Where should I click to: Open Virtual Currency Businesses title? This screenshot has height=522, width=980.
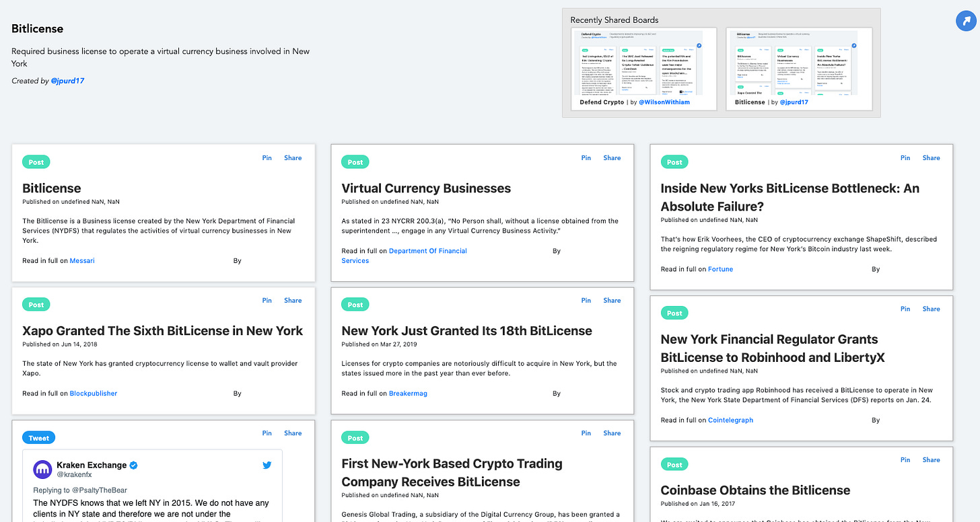coord(426,188)
